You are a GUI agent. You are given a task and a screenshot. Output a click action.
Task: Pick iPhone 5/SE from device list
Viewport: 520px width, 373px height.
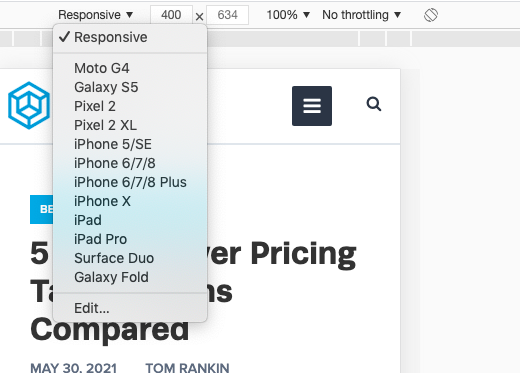130,144
